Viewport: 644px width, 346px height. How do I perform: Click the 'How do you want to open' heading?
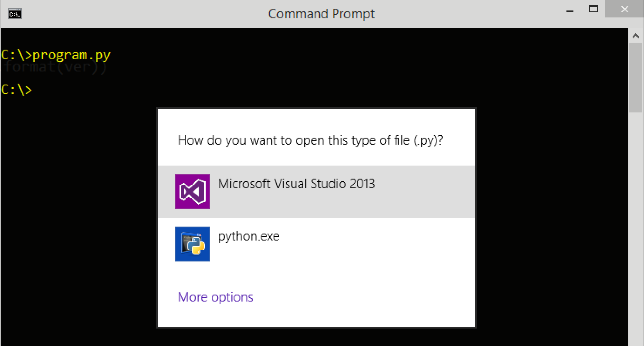(310, 140)
